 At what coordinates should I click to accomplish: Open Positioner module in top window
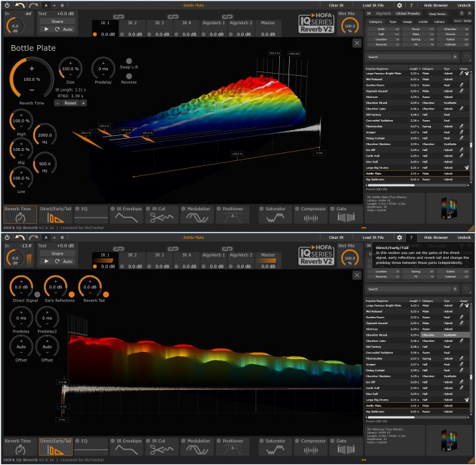click(232, 215)
